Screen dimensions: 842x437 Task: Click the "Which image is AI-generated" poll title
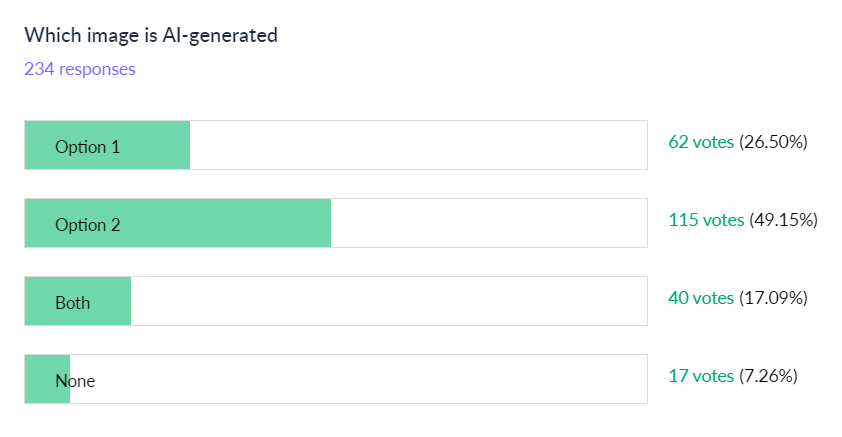151,35
